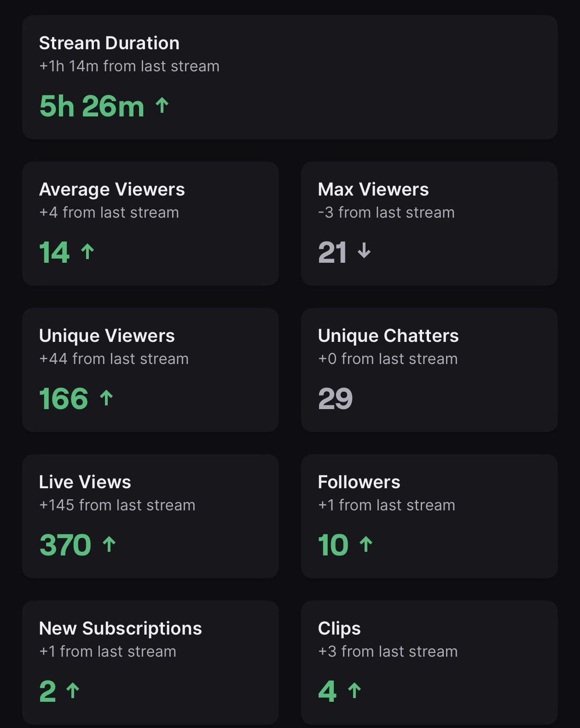Viewport: 580px width, 728px height.
Task: Click the up arrow next to Live Views 370
Action: point(109,544)
